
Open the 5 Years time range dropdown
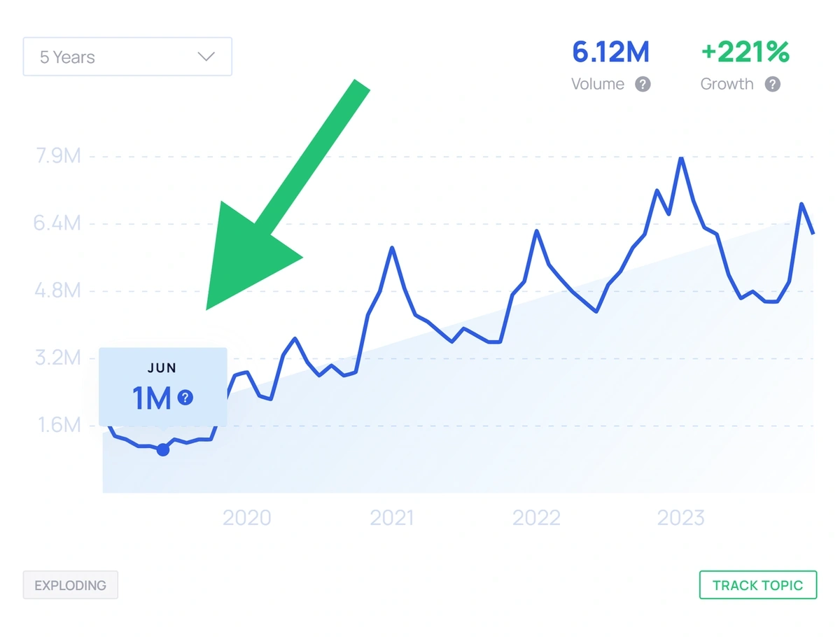127,57
